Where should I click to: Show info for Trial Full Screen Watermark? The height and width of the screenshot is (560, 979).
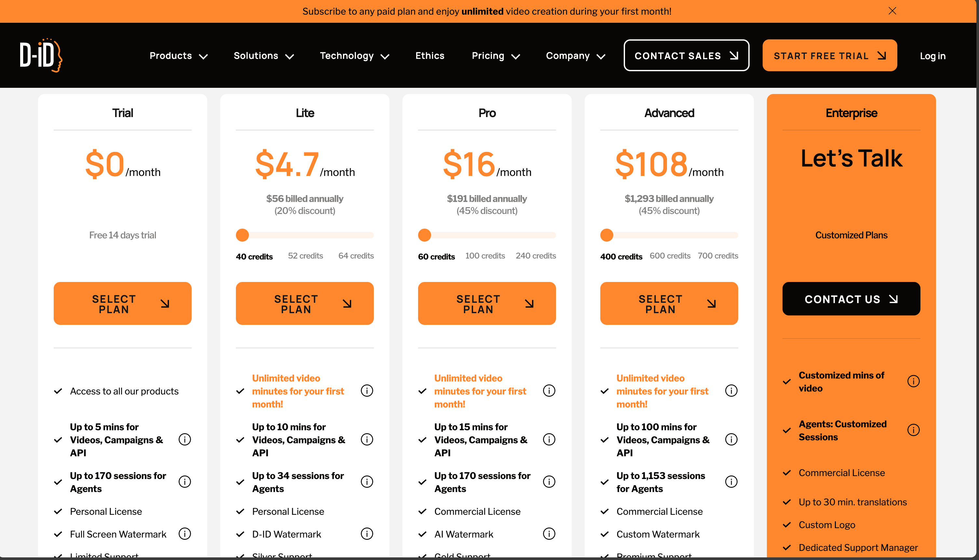click(185, 534)
